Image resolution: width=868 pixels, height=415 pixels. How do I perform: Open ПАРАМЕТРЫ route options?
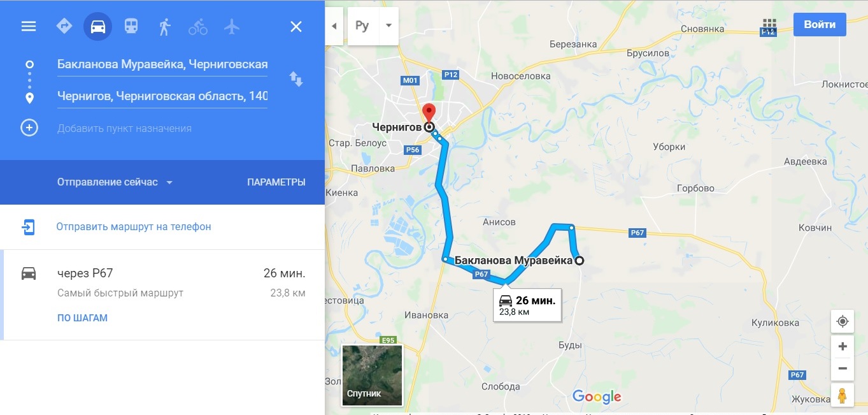click(x=276, y=182)
